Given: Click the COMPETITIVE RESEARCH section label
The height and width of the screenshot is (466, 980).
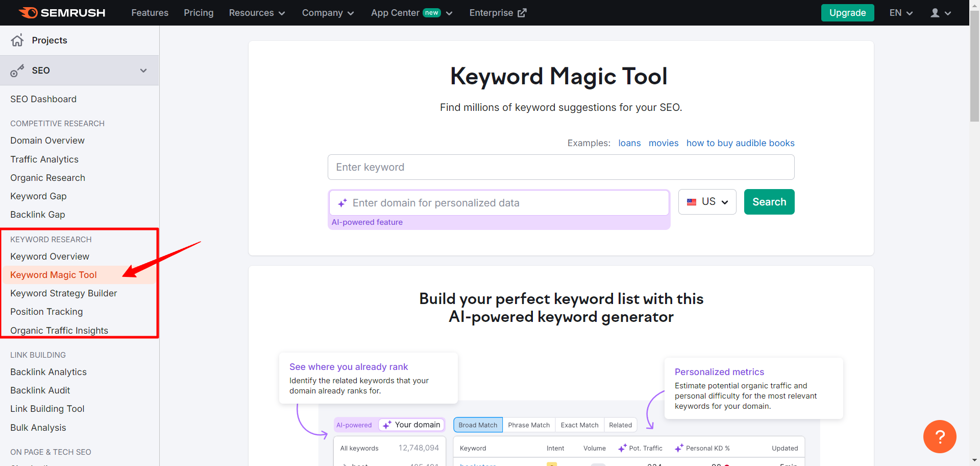Looking at the screenshot, I should [57, 124].
